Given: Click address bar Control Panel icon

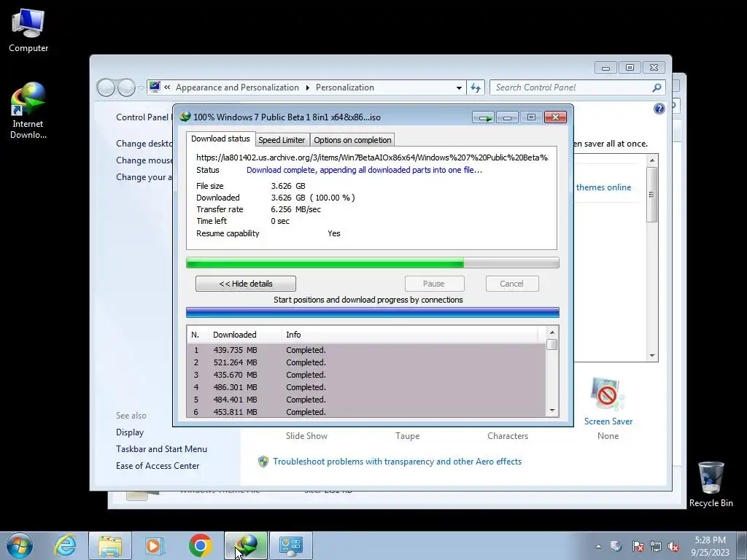Looking at the screenshot, I should click(155, 87).
